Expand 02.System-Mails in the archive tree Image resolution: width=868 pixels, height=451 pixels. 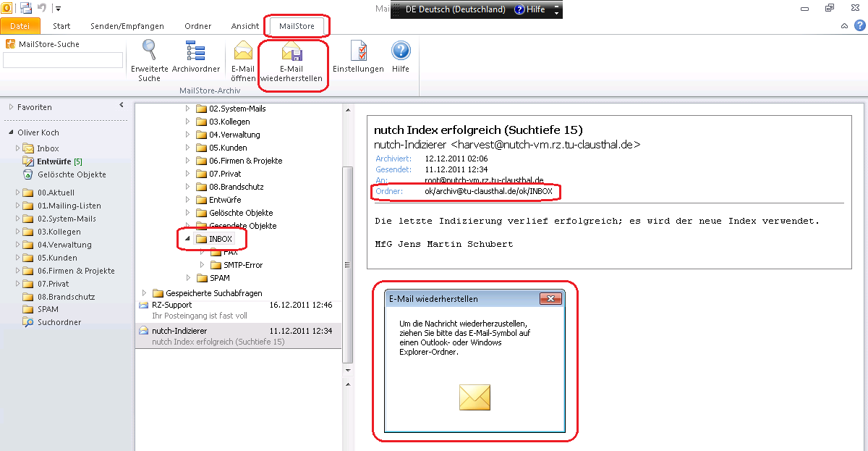(188, 109)
